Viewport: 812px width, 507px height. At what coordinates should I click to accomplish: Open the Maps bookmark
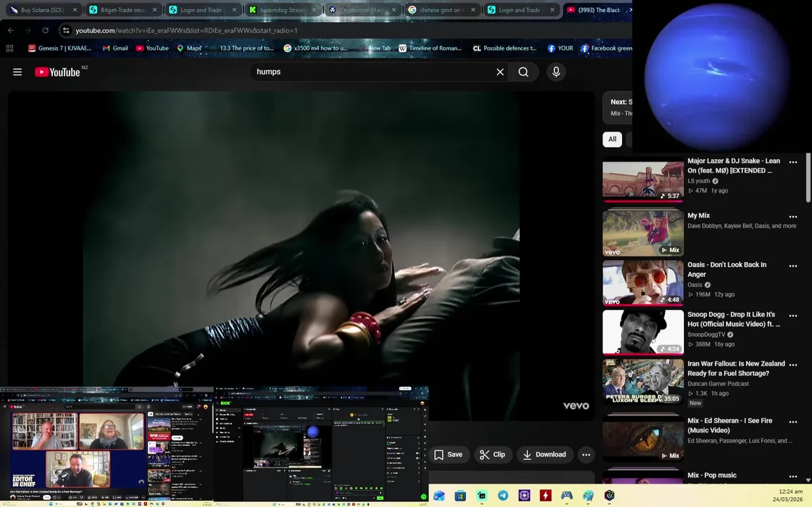pos(189,48)
